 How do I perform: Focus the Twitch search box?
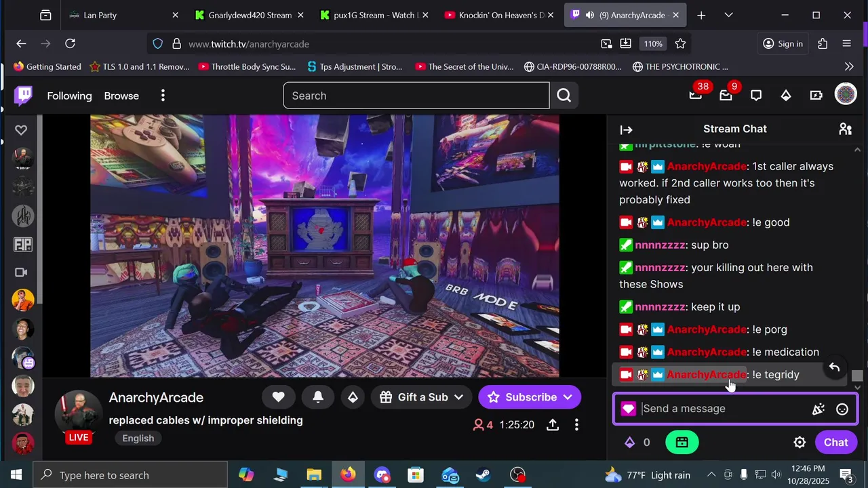pos(416,96)
